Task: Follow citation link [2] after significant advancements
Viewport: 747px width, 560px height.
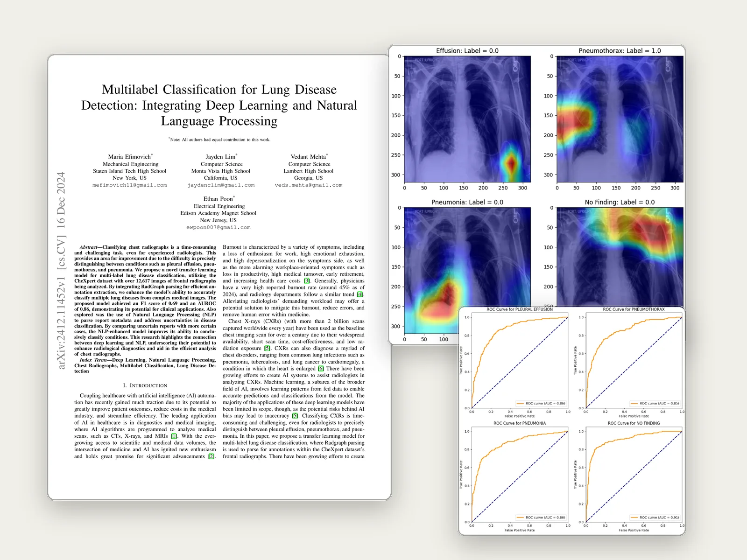Action: pyautogui.click(x=211, y=456)
